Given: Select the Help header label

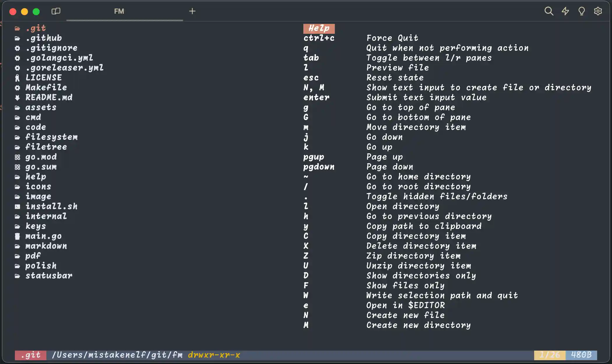Looking at the screenshot, I should pos(319,28).
